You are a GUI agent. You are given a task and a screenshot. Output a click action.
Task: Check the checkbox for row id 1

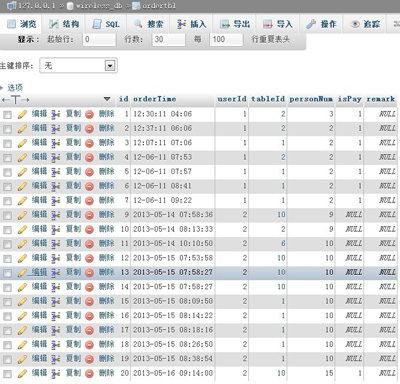(x=7, y=115)
